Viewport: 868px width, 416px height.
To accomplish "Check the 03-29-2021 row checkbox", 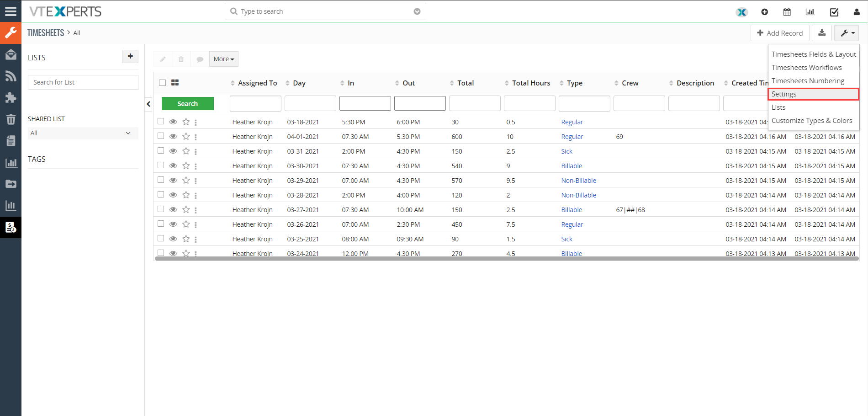I will tap(161, 180).
